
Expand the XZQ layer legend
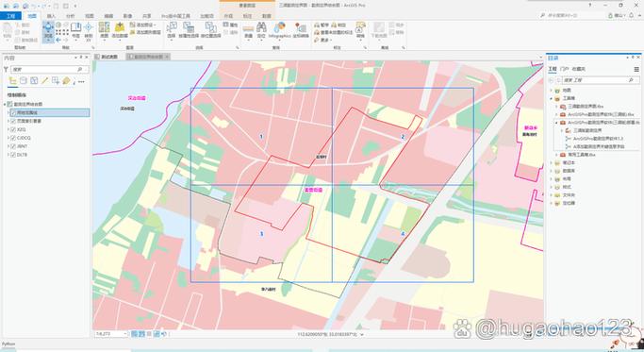click(x=8, y=129)
